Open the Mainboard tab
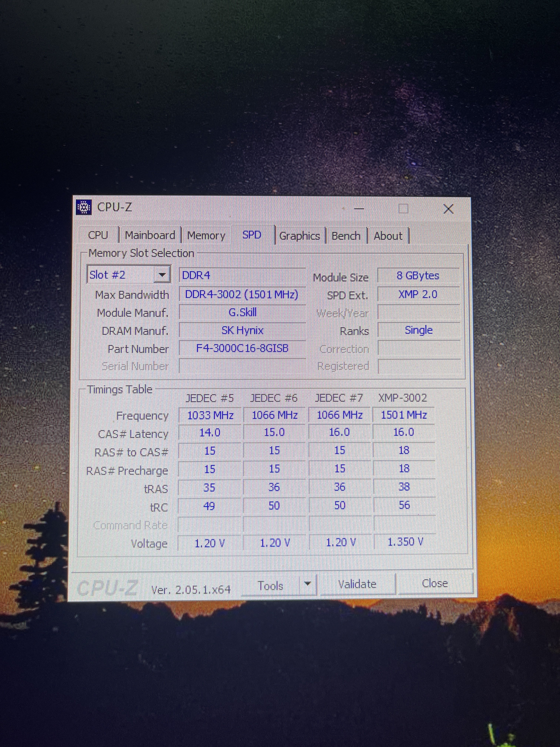The width and height of the screenshot is (560, 747). [x=150, y=235]
